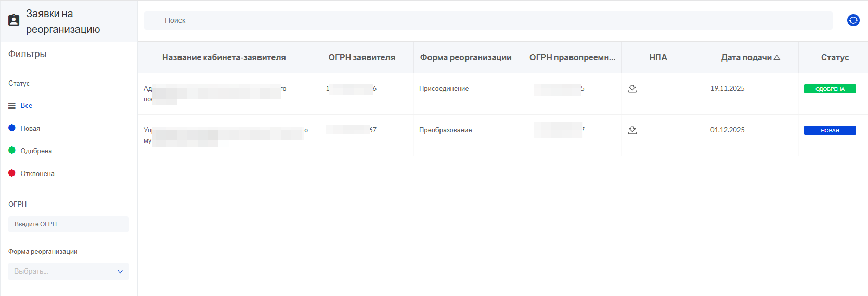Screen dimensions: 868x296
Task: Download the legal act for the Преобразование row
Action: (x=632, y=130)
